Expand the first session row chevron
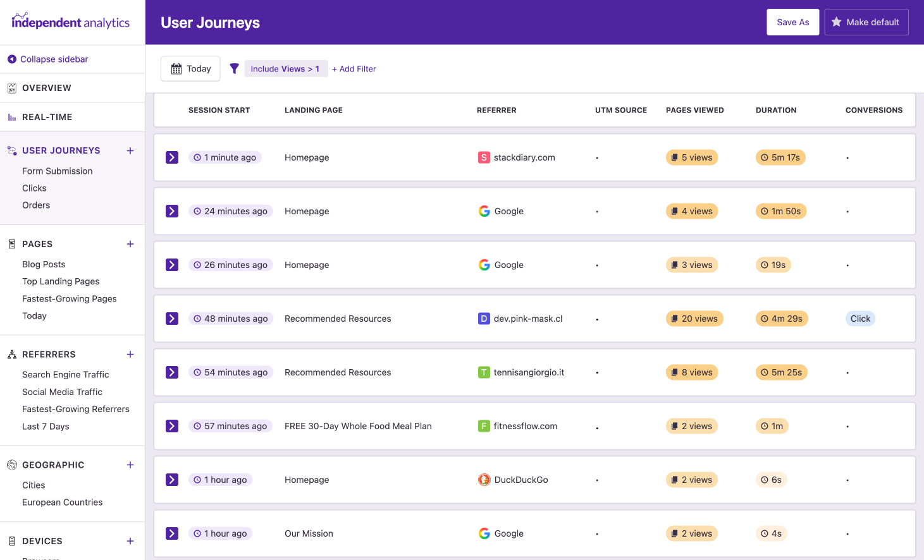924x560 pixels. coord(171,157)
